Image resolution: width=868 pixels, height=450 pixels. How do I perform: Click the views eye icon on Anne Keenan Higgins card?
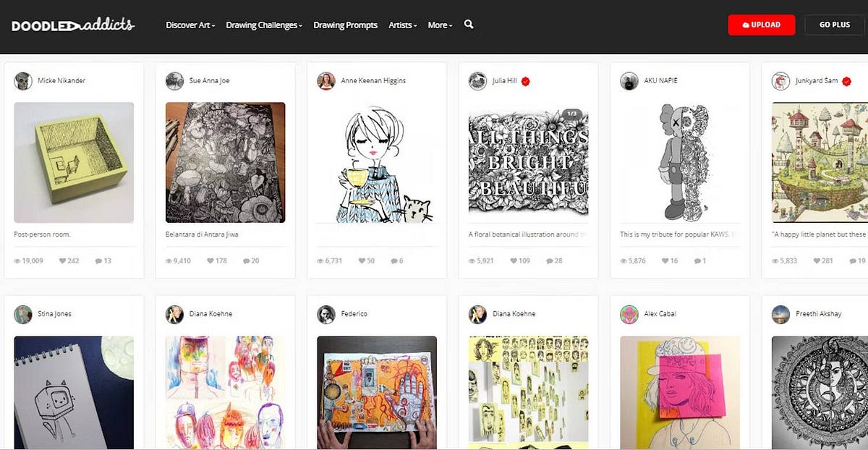pos(319,260)
